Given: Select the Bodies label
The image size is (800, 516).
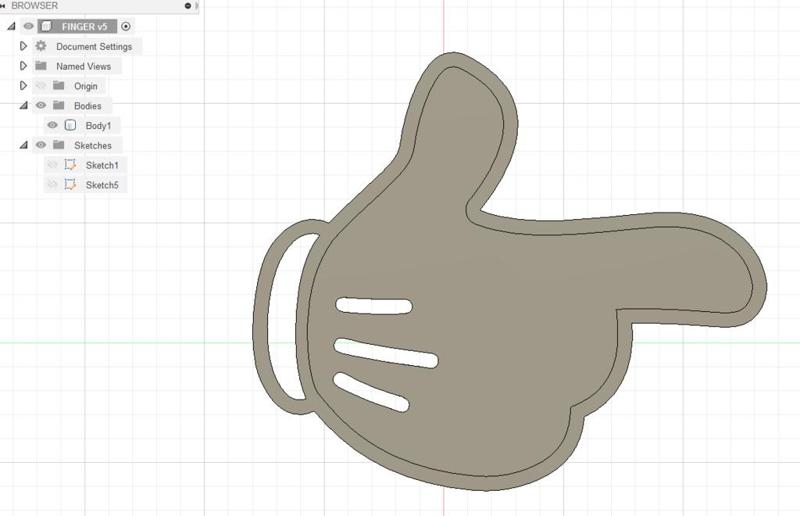Looking at the screenshot, I should (x=87, y=106).
